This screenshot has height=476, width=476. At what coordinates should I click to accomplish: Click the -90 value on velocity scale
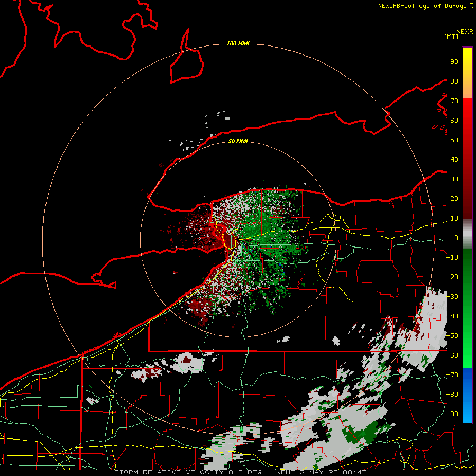point(452,414)
